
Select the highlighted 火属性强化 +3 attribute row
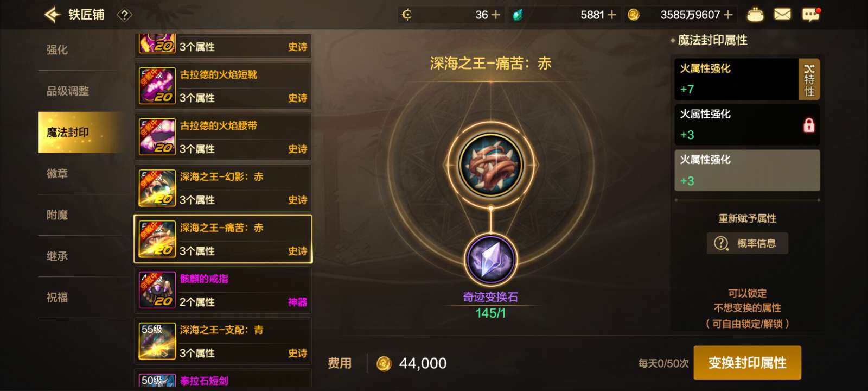coord(747,171)
